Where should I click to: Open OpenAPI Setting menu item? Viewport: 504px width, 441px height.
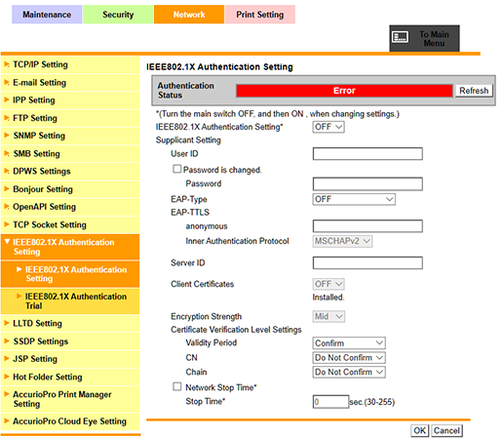pyautogui.click(x=70, y=207)
